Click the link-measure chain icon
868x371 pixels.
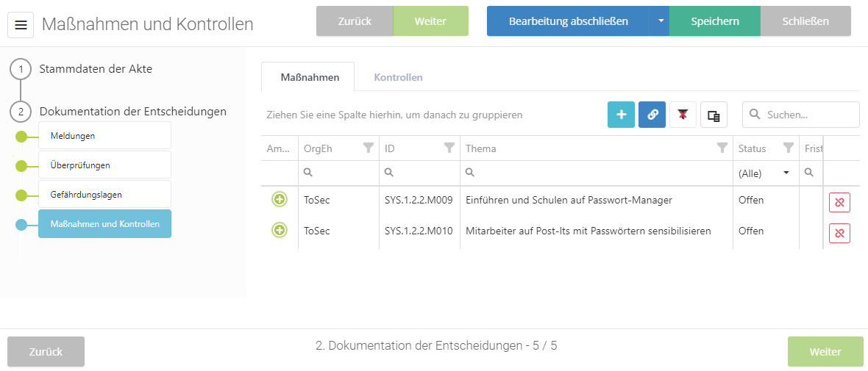(652, 115)
